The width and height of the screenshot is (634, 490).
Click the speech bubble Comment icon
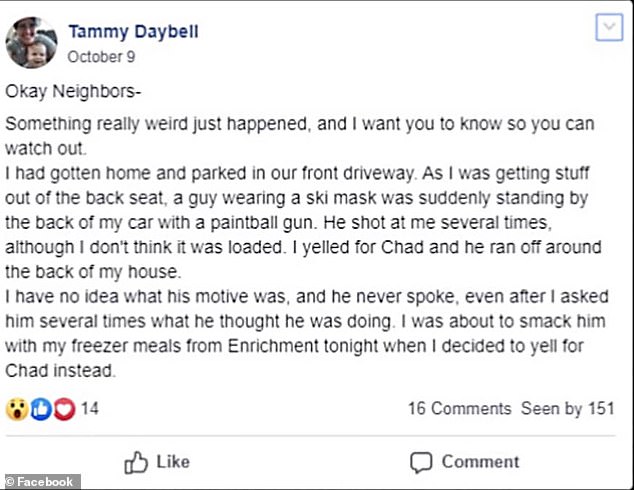[x=421, y=462]
